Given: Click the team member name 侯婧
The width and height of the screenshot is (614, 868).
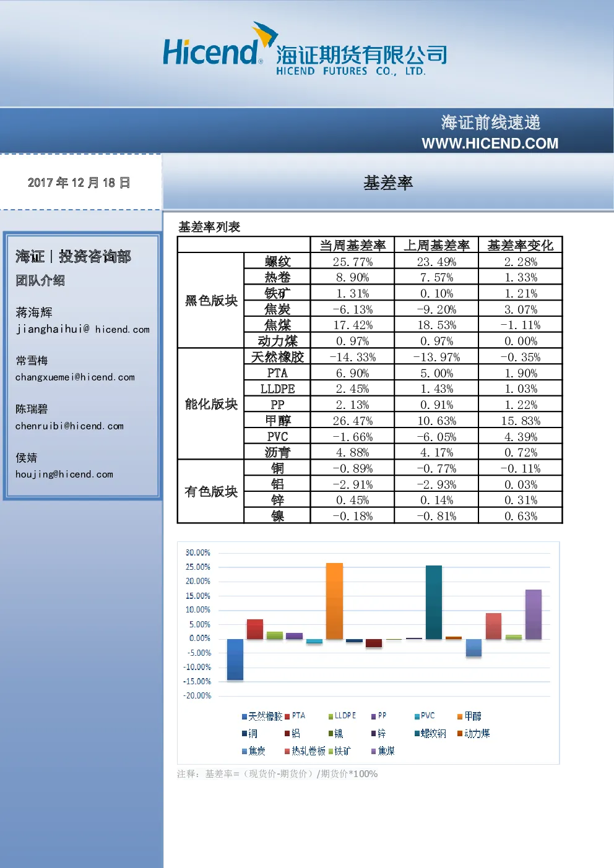Looking at the screenshot, I should pos(27,458).
